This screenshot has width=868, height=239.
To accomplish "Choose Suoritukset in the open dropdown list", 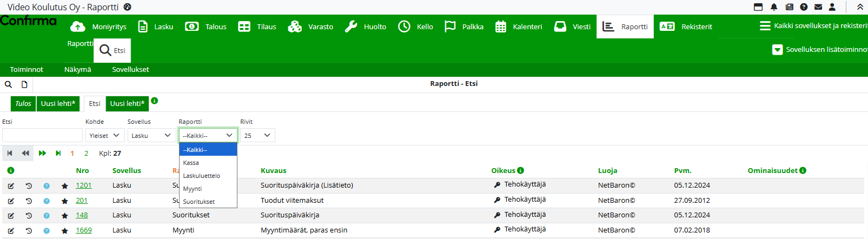I will click(x=199, y=202).
